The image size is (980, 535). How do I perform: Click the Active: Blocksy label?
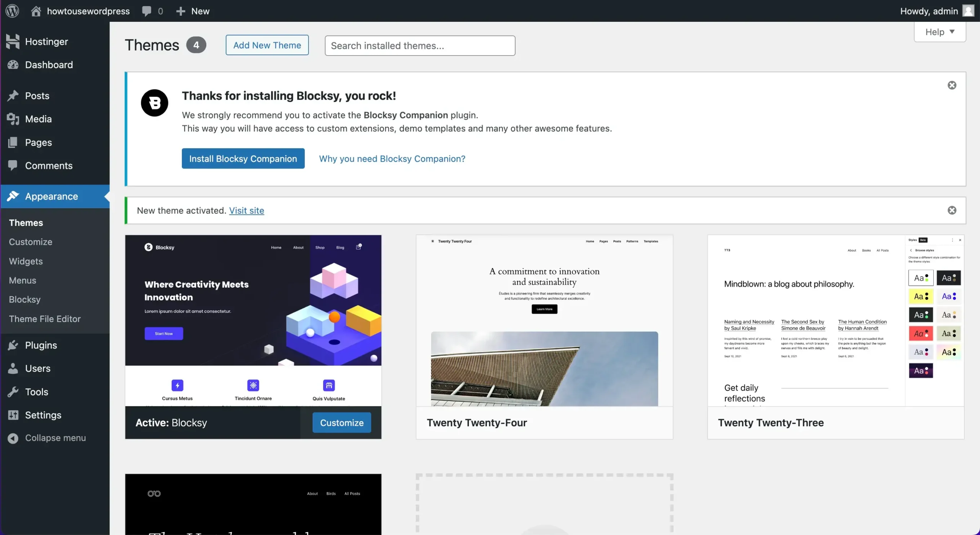171,423
